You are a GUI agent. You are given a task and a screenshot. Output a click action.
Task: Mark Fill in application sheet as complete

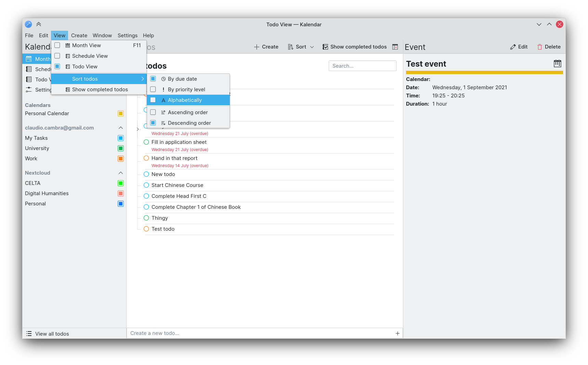coord(146,142)
